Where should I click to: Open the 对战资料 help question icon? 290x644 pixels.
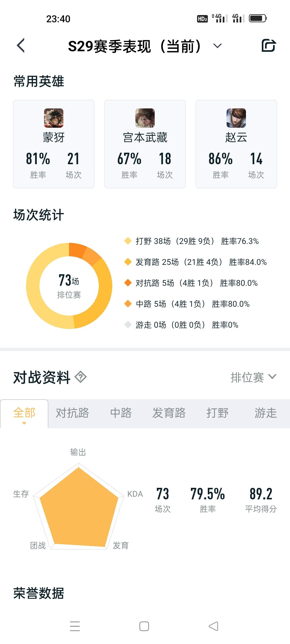81,377
